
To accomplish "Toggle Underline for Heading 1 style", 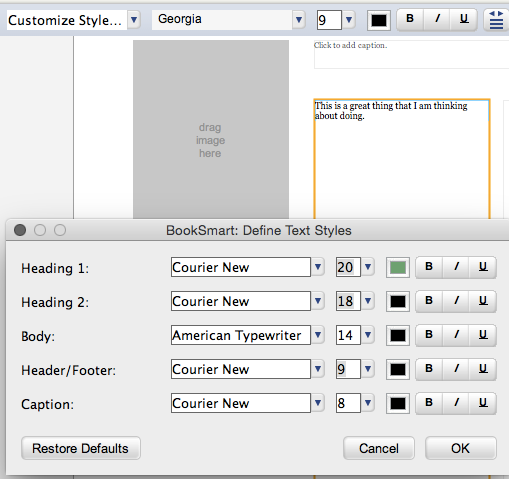I will tap(483, 267).
